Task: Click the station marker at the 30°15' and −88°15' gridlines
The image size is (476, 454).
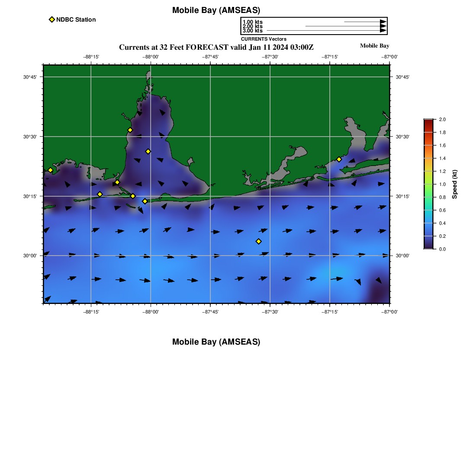Action: (x=100, y=194)
